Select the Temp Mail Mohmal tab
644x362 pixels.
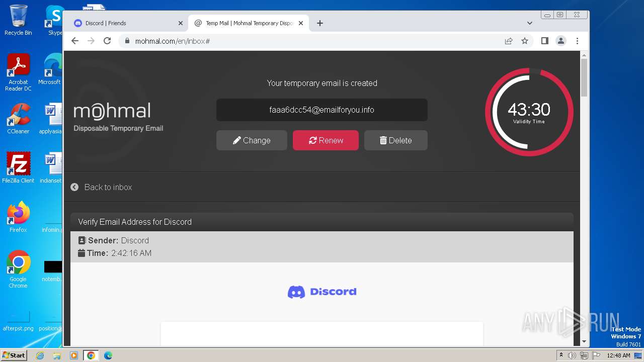click(x=249, y=23)
